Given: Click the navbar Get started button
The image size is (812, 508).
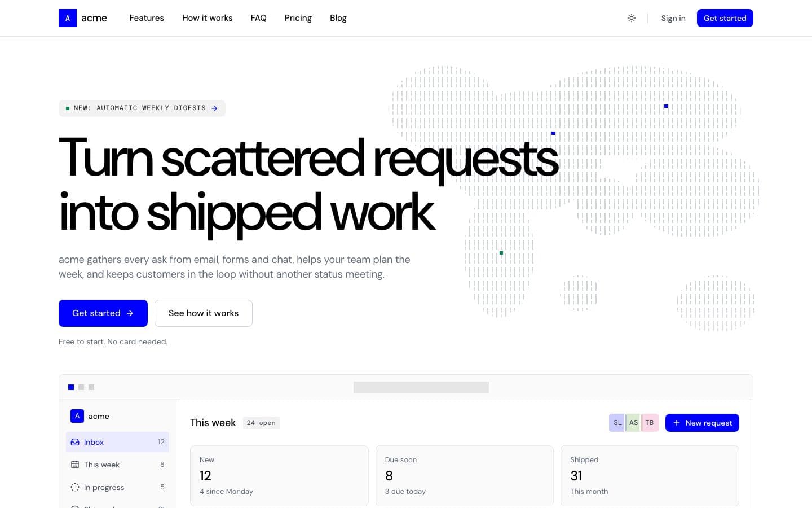Looking at the screenshot, I should tap(725, 18).
